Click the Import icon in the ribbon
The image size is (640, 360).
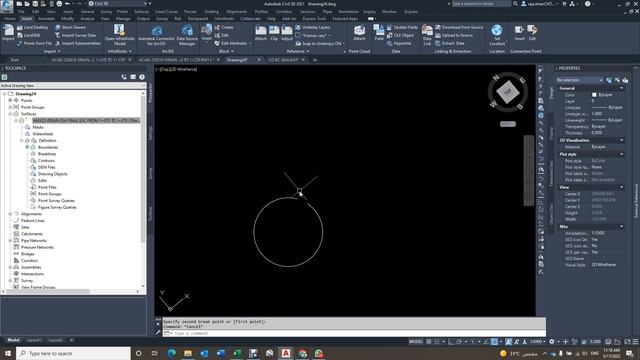[8, 33]
